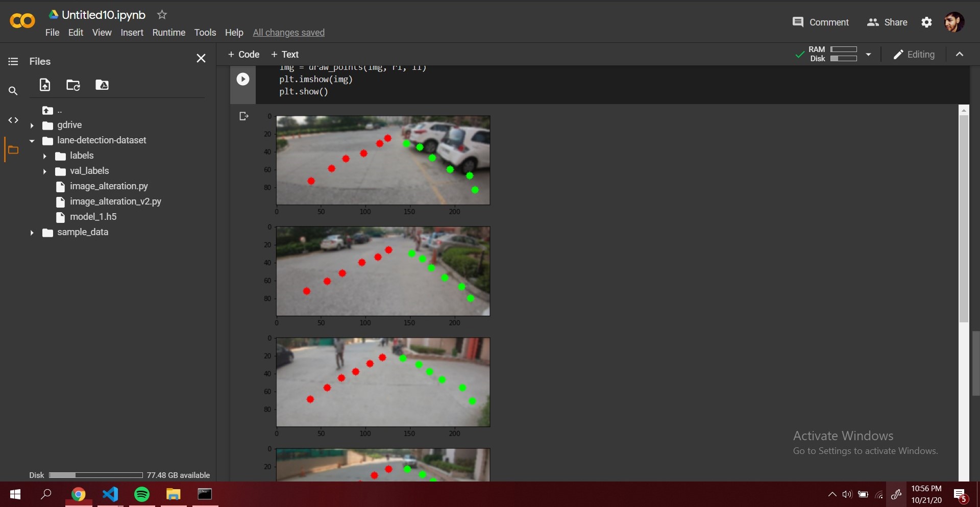The image size is (980, 507).
Task: Click the cell output toggle icon
Action: pos(244,116)
